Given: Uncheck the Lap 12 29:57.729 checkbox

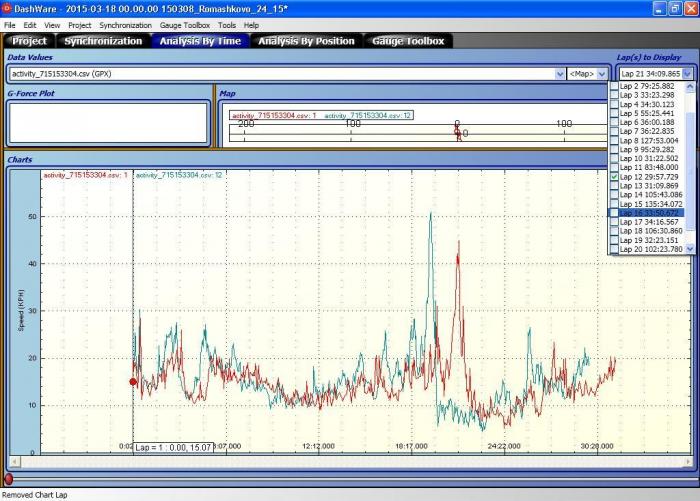Looking at the screenshot, I should (614, 177).
